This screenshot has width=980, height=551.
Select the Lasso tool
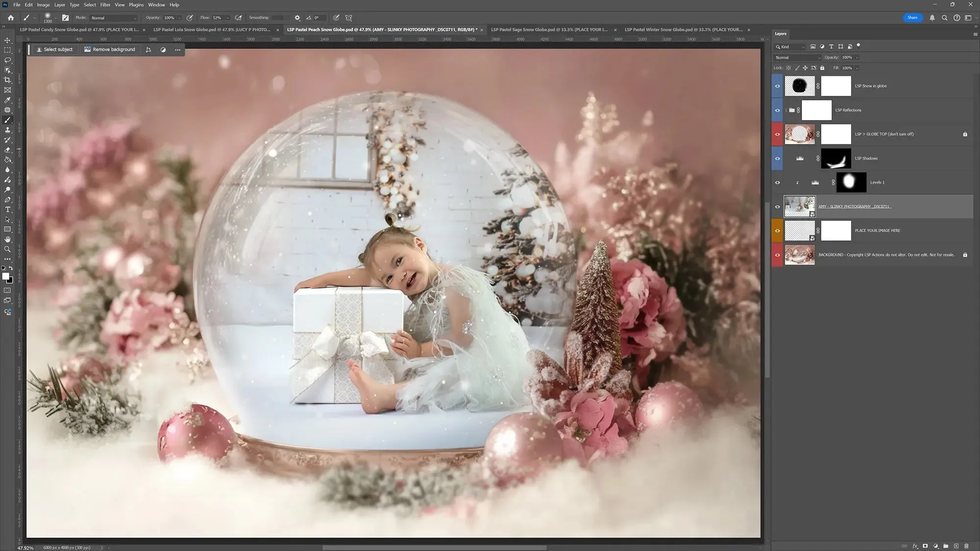7,60
